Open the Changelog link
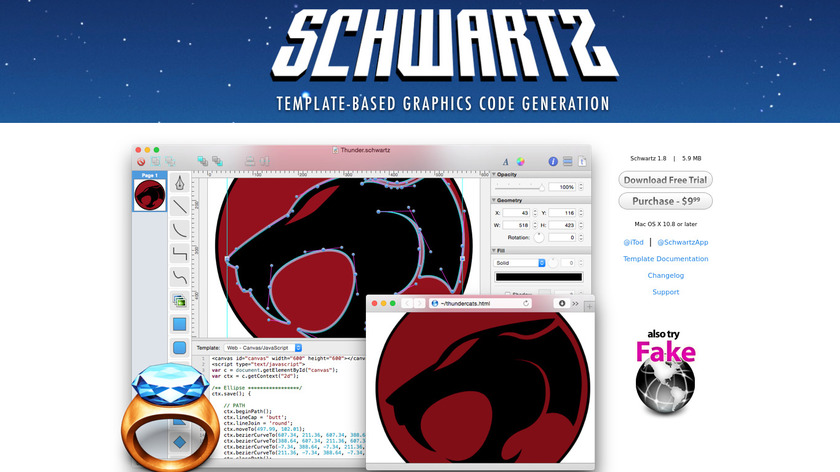The width and height of the screenshot is (840, 472). tap(665, 275)
